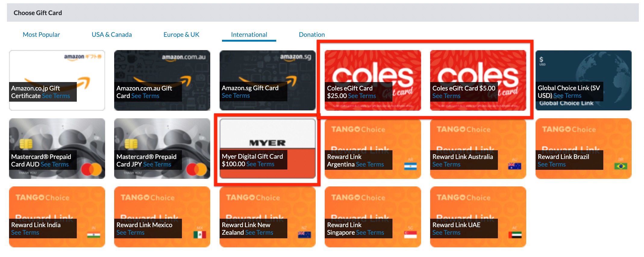View See Terms for Coles eGift Card $5.00
The image size is (644, 257).
coord(446,96)
